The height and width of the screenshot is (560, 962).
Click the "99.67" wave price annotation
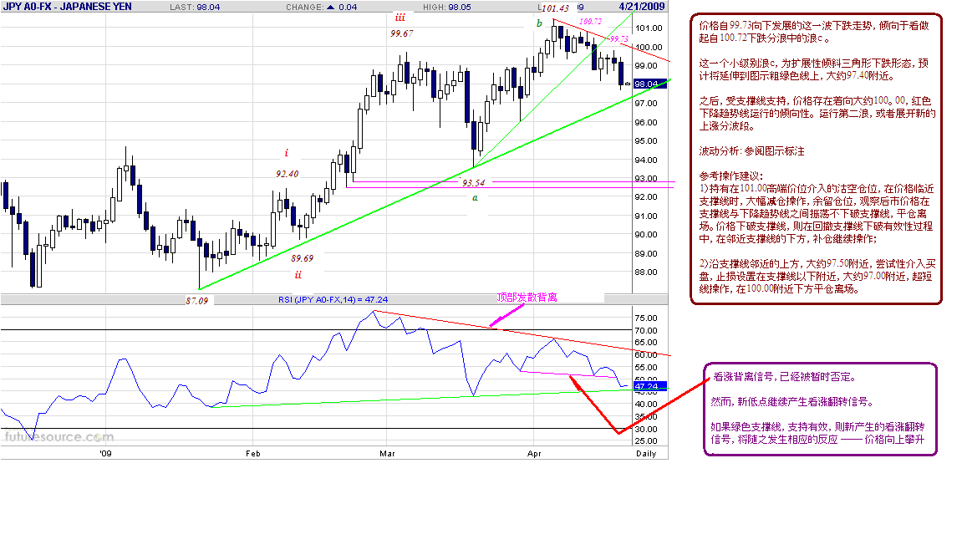tap(401, 33)
